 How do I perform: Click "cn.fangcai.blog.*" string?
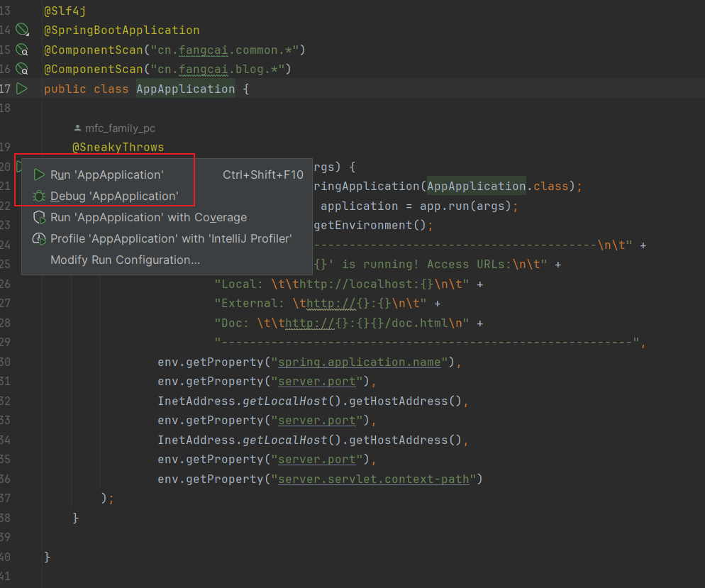pyautogui.click(x=217, y=70)
